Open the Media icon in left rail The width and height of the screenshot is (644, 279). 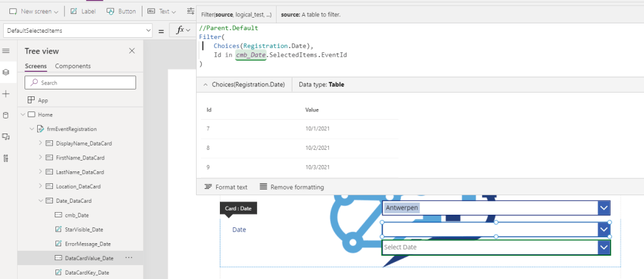click(6, 137)
